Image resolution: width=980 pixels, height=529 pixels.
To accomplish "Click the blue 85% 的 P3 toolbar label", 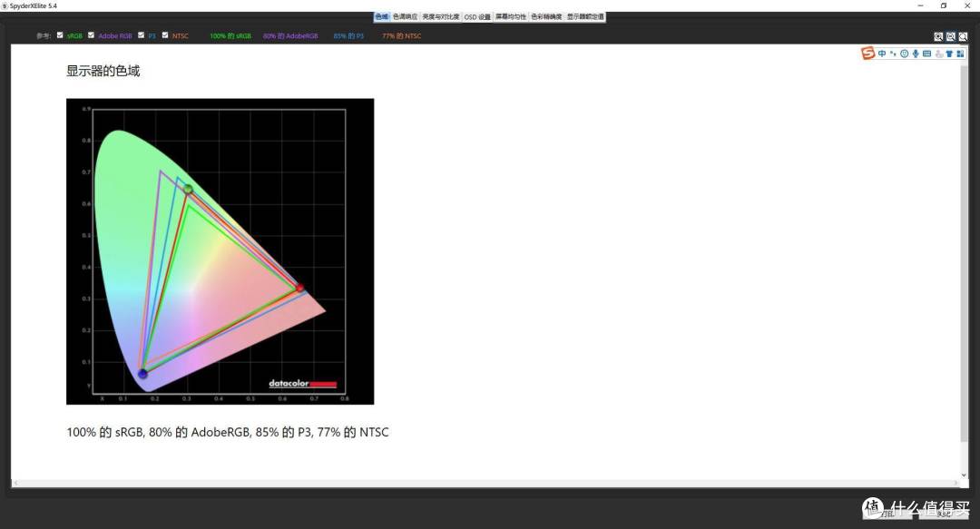I will (348, 36).
